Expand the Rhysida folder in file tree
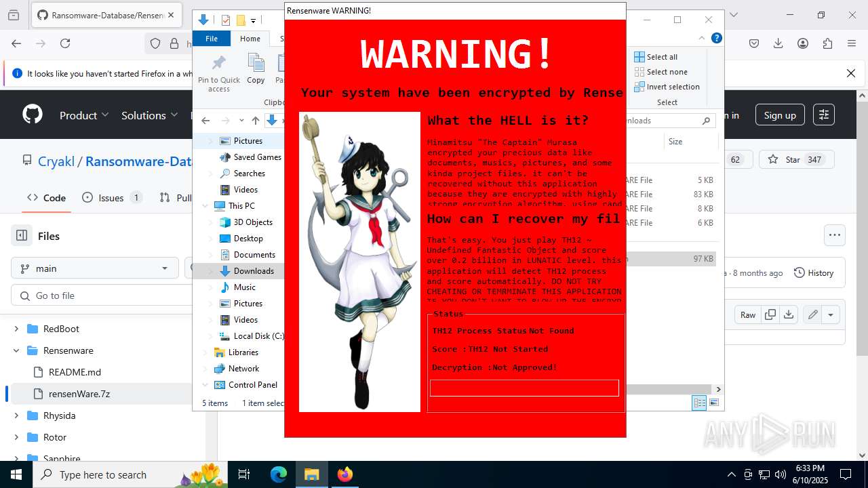The width and height of the screenshot is (868, 488). point(16,415)
